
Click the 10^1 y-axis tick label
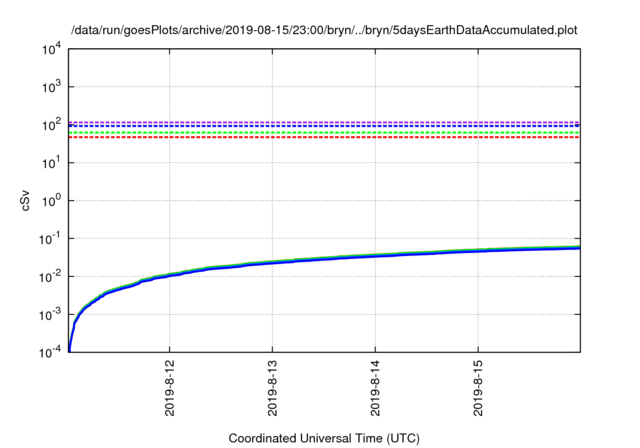point(51,163)
